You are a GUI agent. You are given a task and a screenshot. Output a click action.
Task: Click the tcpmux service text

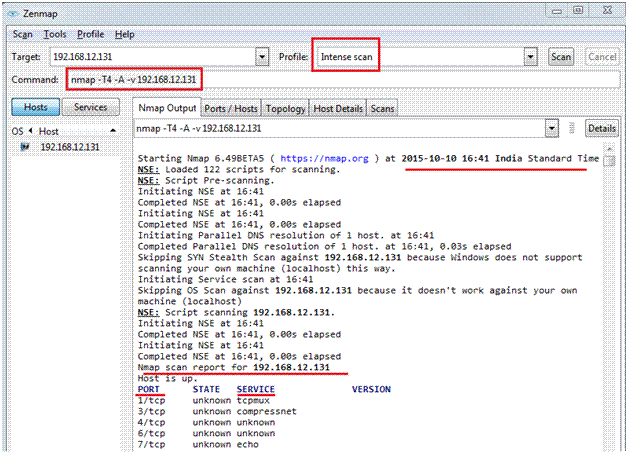tap(253, 400)
